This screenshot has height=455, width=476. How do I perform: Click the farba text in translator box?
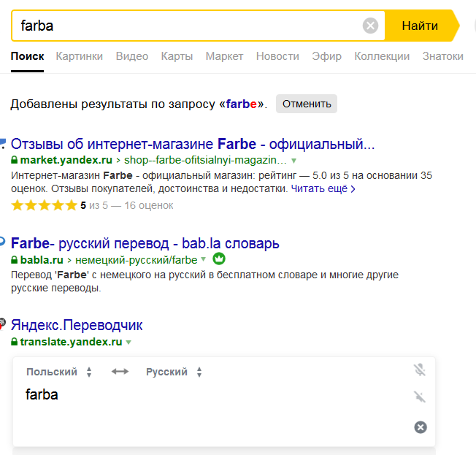[x=42, y=394]
